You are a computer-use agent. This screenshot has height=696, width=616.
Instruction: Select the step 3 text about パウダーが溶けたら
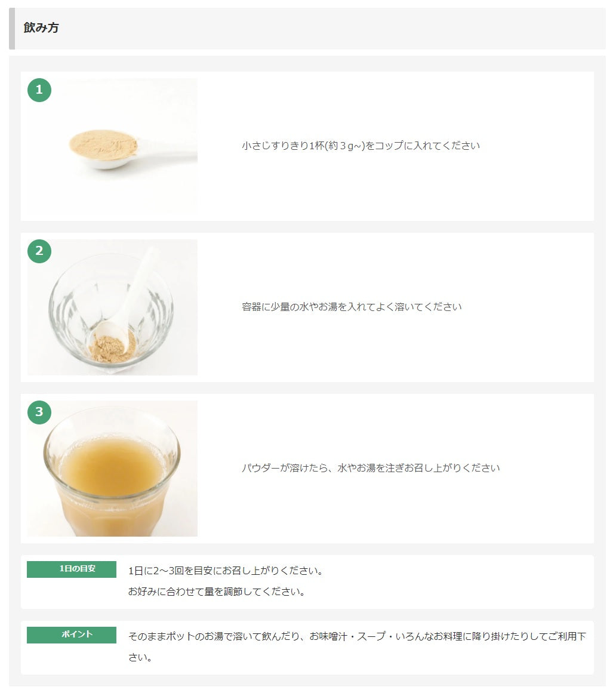click(x=371, y=468)
